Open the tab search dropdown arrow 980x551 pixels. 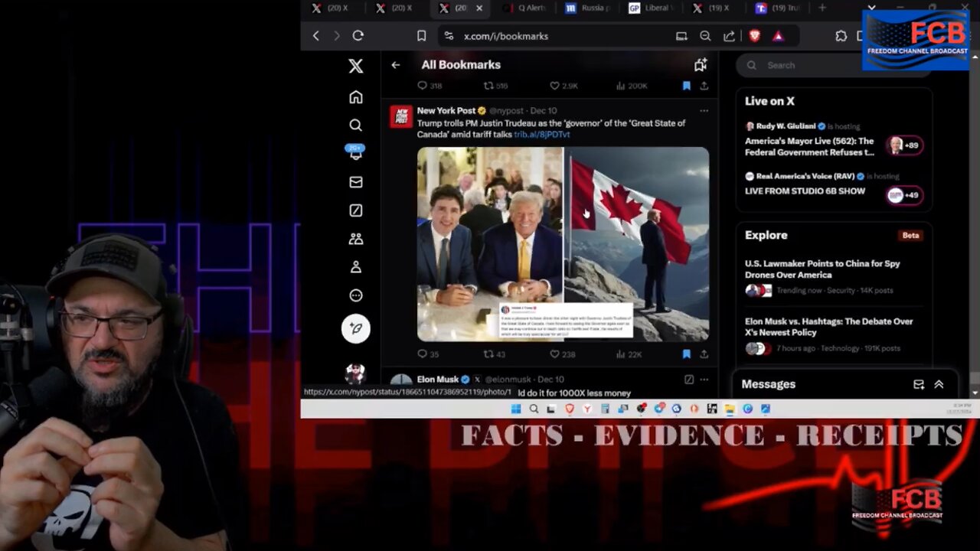(871, 8)
